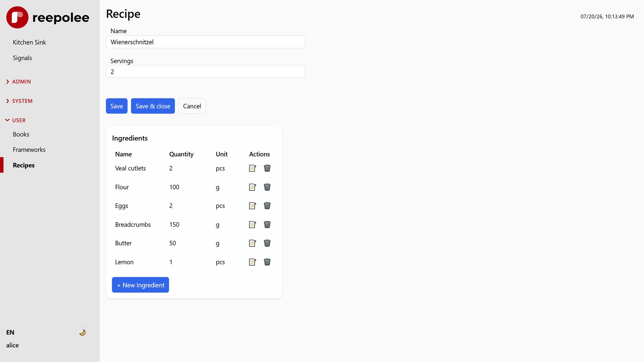Focus the recipe Name field
The height and width of the screenshot is (362, 644).
[206, 42]
